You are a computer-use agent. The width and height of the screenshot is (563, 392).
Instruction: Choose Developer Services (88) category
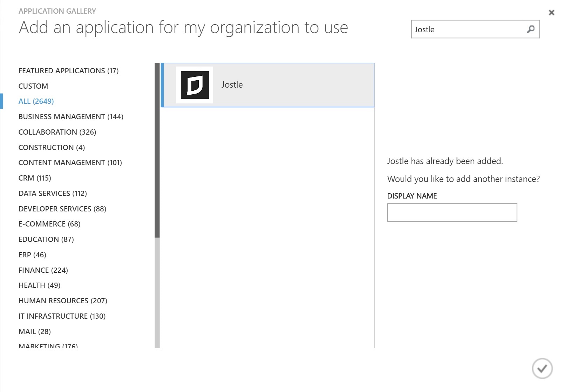click(62, 209)
